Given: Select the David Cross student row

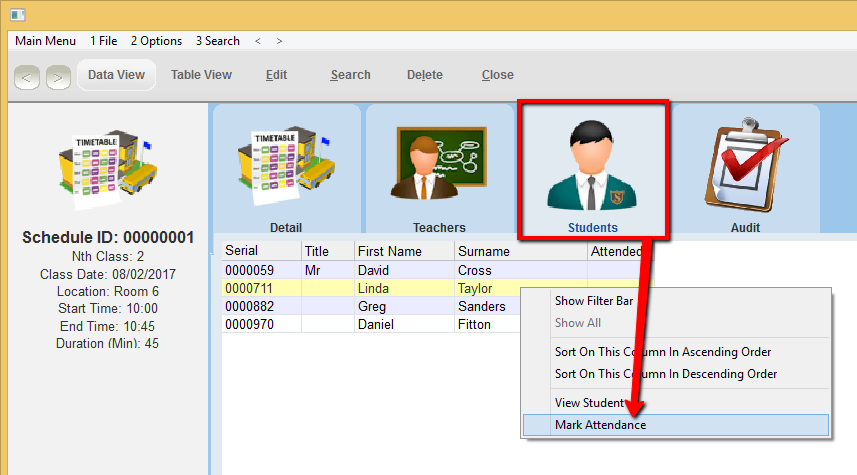Looking at the screenshot, I should (400, 270).
